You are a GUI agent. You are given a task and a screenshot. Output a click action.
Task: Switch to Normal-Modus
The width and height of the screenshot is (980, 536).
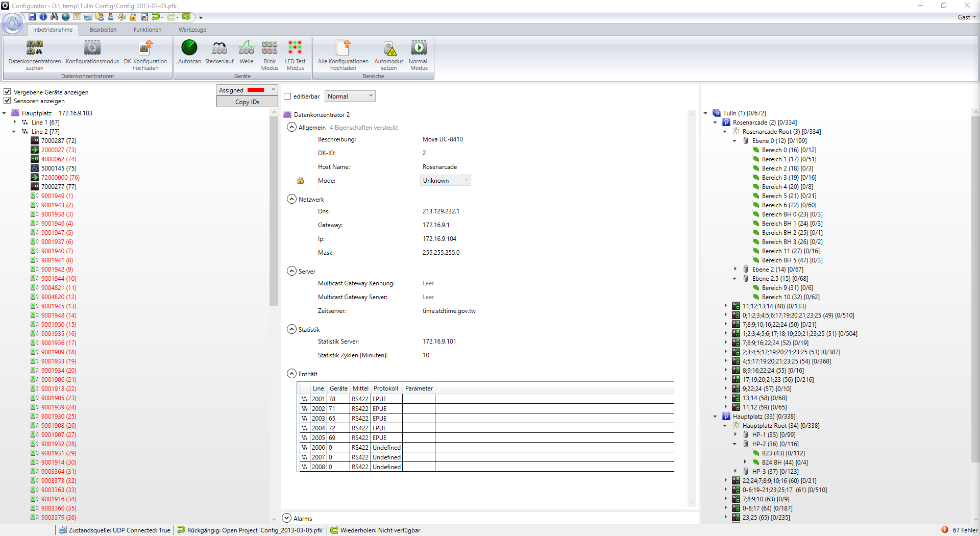[x=419, y=55]
